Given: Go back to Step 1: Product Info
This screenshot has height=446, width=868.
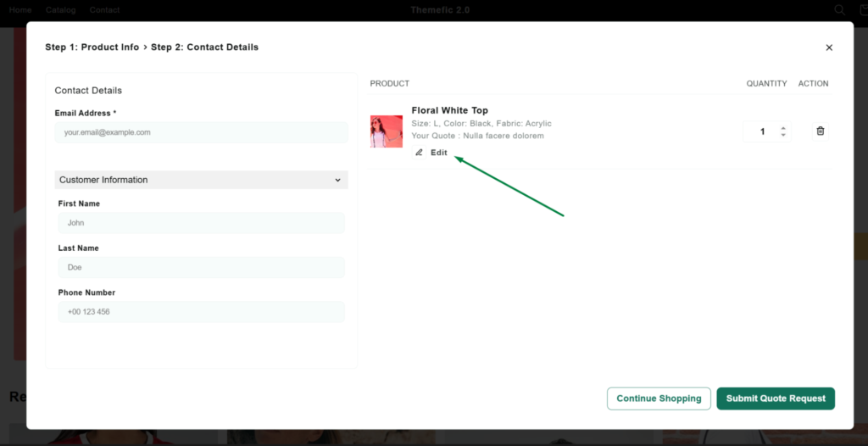Looking at the screenshot, I should [x=92, y=47].
